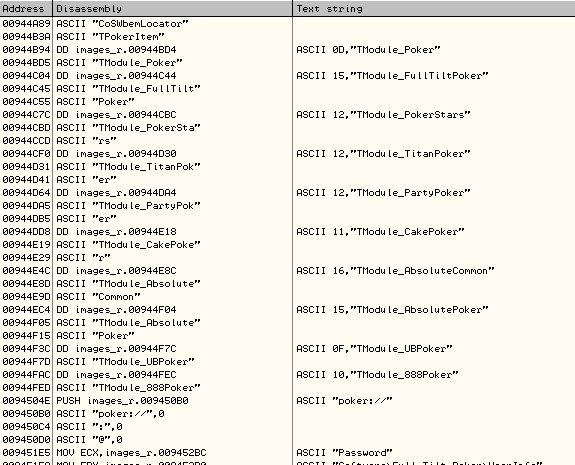Select ASCII "TModule_888Poker" disassembly line
This screenshot has height=465, width=575.
pyautogui.click(x=128, y=388)
